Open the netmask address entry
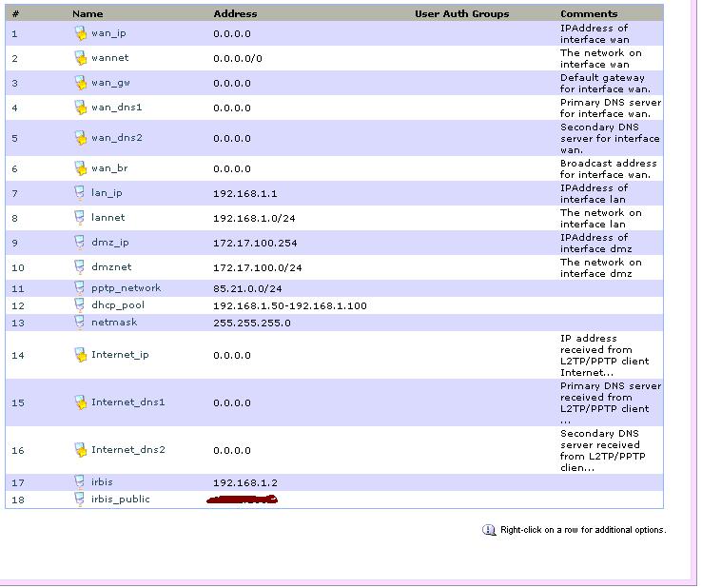Image resolution: width=702 pixels, height=588 pixels. pyautogui.click(x=251, y=323)
